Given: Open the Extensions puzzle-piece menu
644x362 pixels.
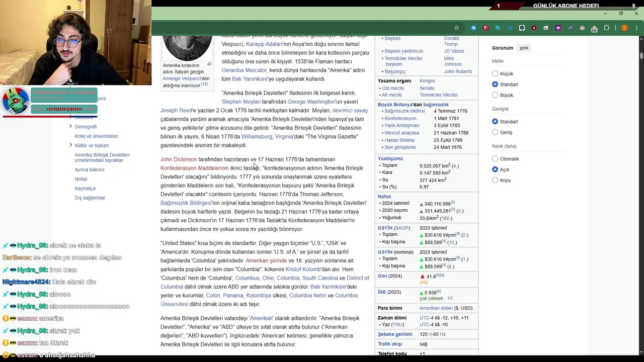Looking at the screenshot, I should [x=606, y=28].
